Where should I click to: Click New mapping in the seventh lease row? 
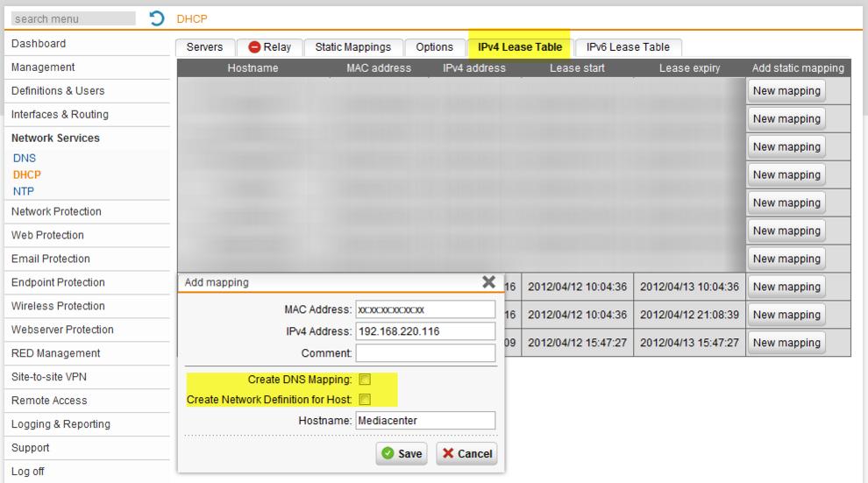(786, 259)
